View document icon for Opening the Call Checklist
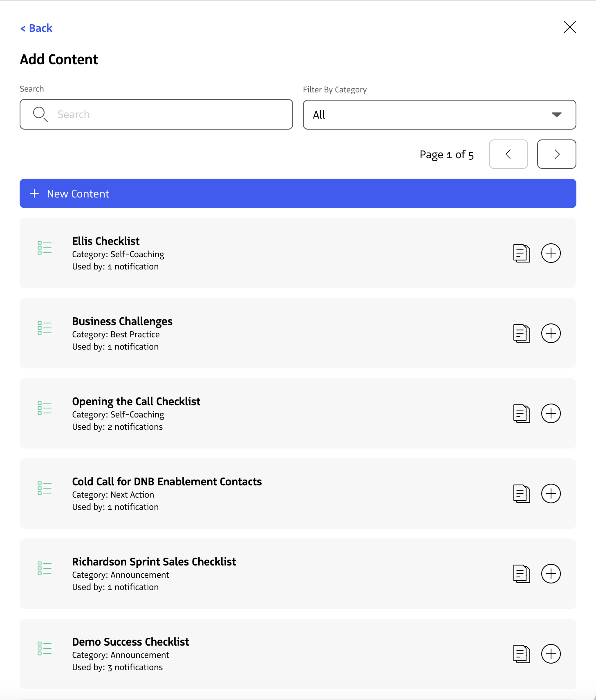The height and width of the screenshot is (700, 596). [x=522, y=413]
